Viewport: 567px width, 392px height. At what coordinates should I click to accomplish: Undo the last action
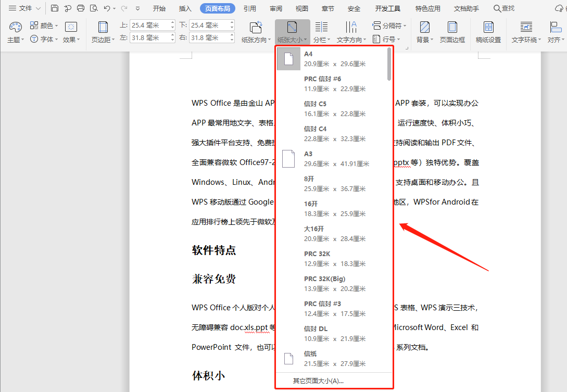click(107, 8)
